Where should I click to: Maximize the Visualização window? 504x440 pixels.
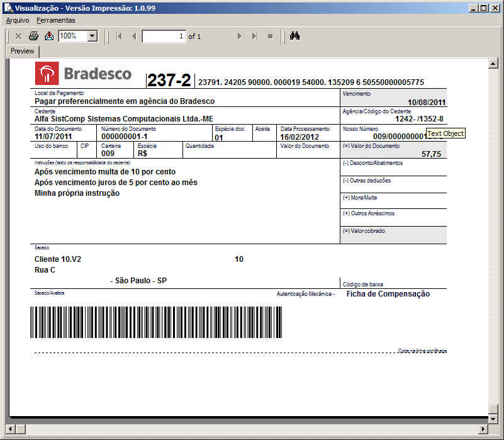coord(483,8)
